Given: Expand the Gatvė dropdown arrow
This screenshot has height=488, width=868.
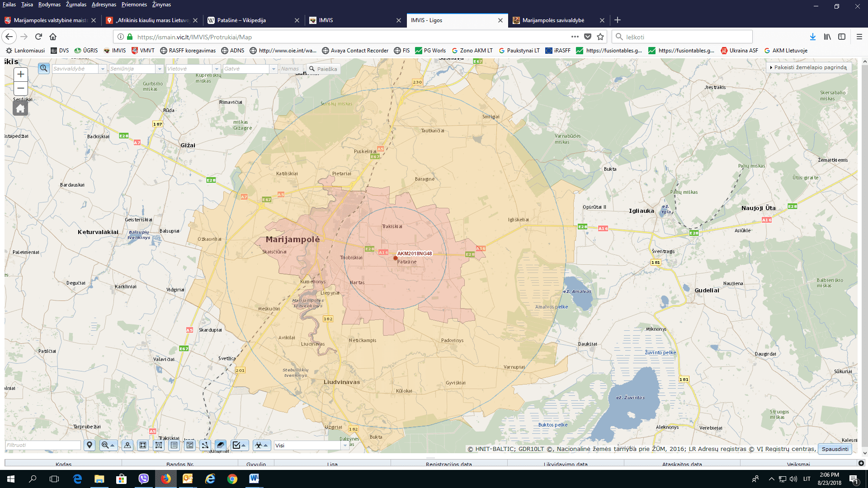Looking at the screenshot, I should tap(274, 69).
